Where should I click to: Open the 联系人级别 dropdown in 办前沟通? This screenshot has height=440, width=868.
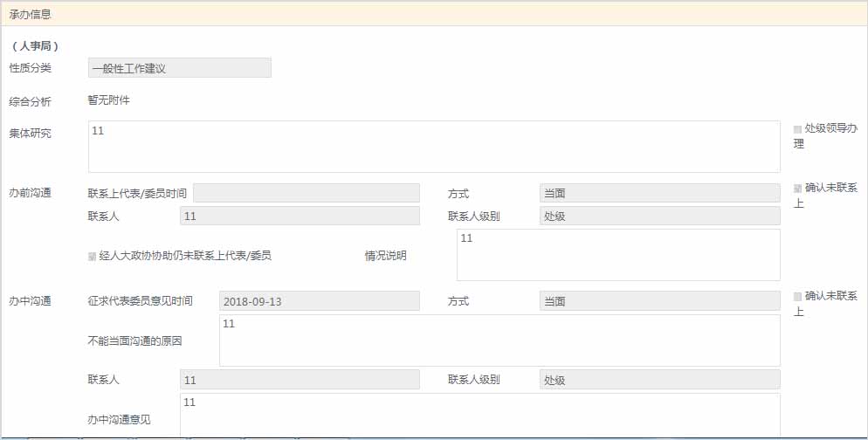click(x=659, y=216)
